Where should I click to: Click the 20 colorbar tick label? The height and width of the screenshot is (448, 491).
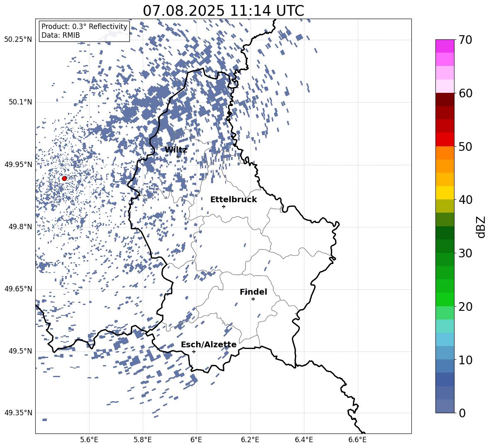pos(465,307)
